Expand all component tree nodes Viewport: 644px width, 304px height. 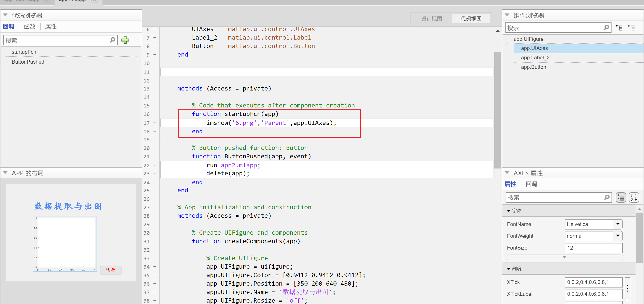tap(619, 28)
